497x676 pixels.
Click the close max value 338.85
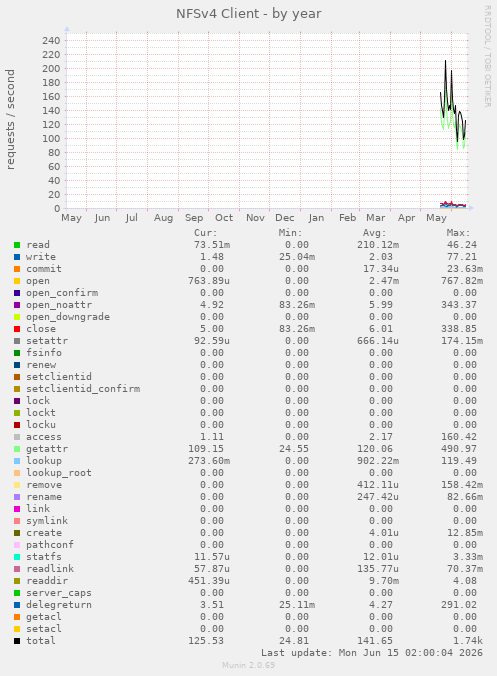pos(459,329)
